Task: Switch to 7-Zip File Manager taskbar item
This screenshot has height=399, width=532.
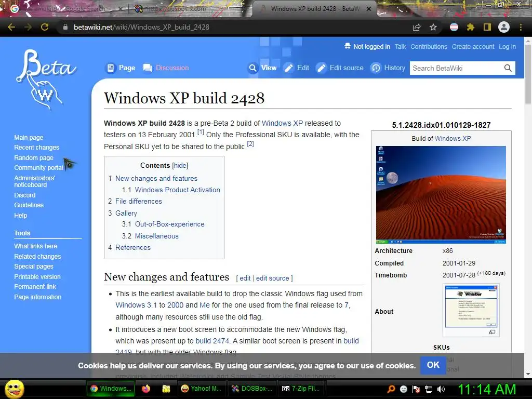Action: click(x=301, y=389)
